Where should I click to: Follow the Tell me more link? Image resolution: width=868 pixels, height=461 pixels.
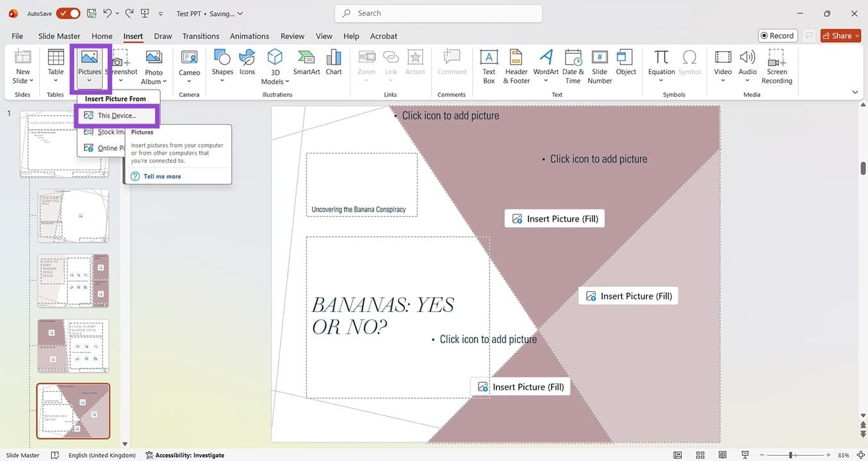pos(162,177)
